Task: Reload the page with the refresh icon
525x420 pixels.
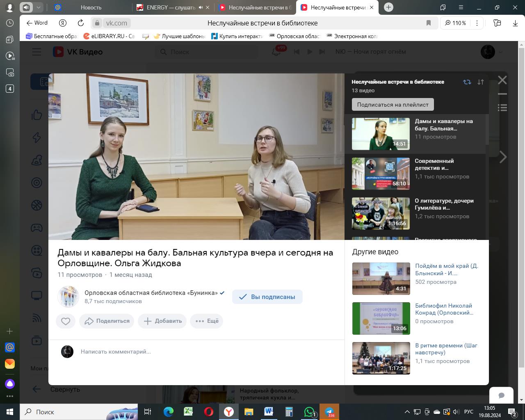Action: [x=81, y=23]
